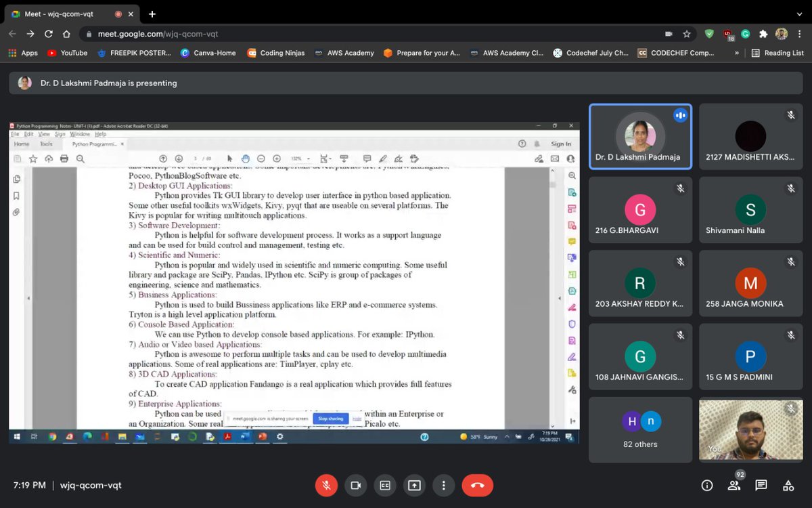Show everyone in the people panel
Viewport: 812px width, 508px height.
tap(734, 485)
